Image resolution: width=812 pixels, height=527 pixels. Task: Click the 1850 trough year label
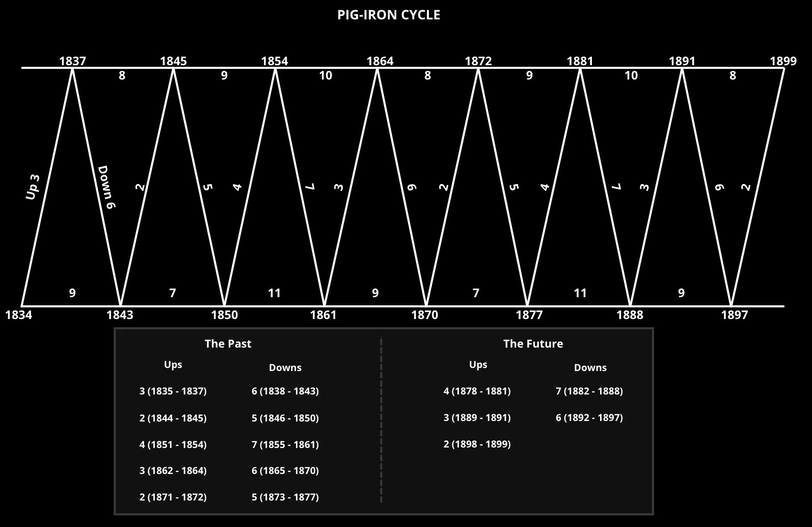pos(225,315)
